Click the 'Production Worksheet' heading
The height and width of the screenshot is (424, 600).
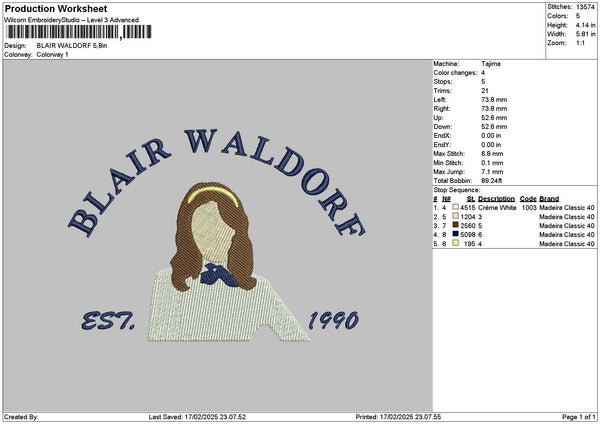(56, 8)
